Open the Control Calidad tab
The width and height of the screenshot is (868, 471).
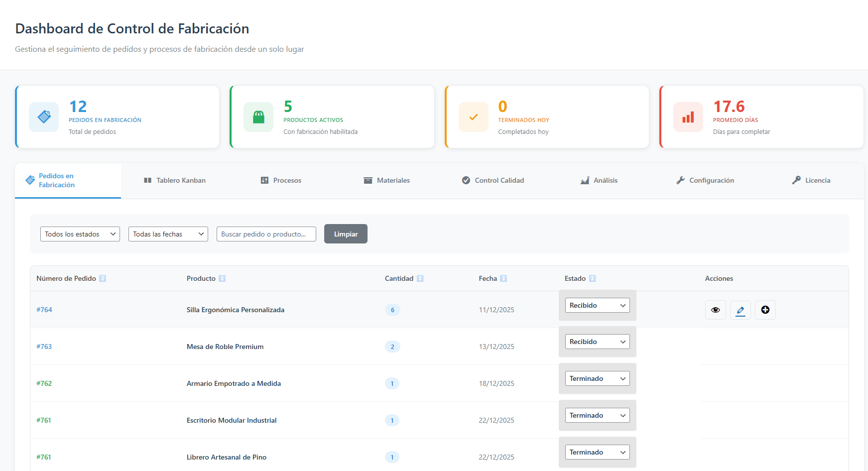[493, 180]
